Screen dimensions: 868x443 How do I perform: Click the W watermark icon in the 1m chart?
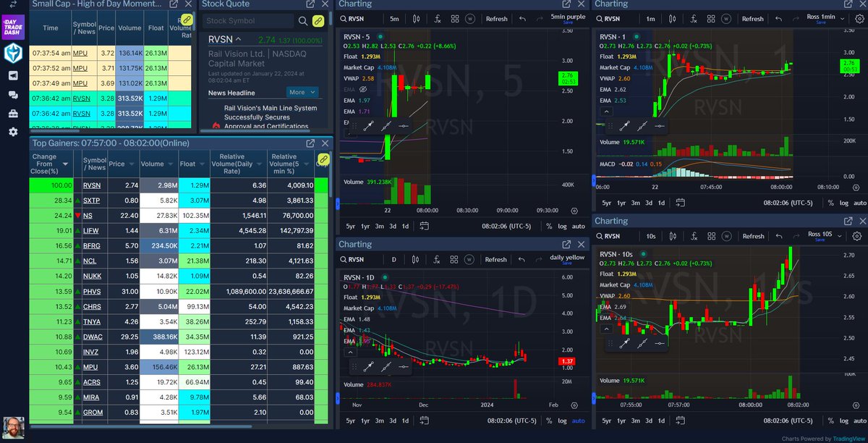[726, 19]
